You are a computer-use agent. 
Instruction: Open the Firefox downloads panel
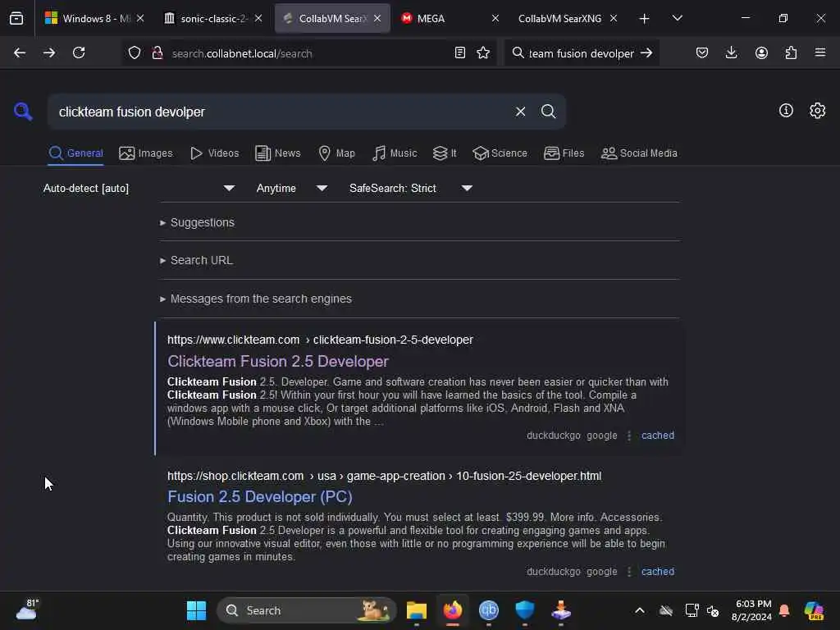pos(731,52)
